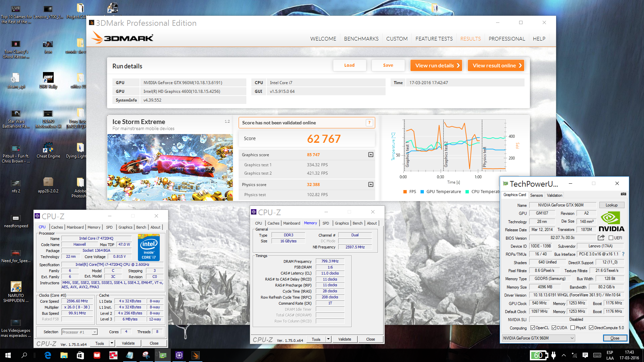Collapse the Graphics score section

tap(371, 155)
